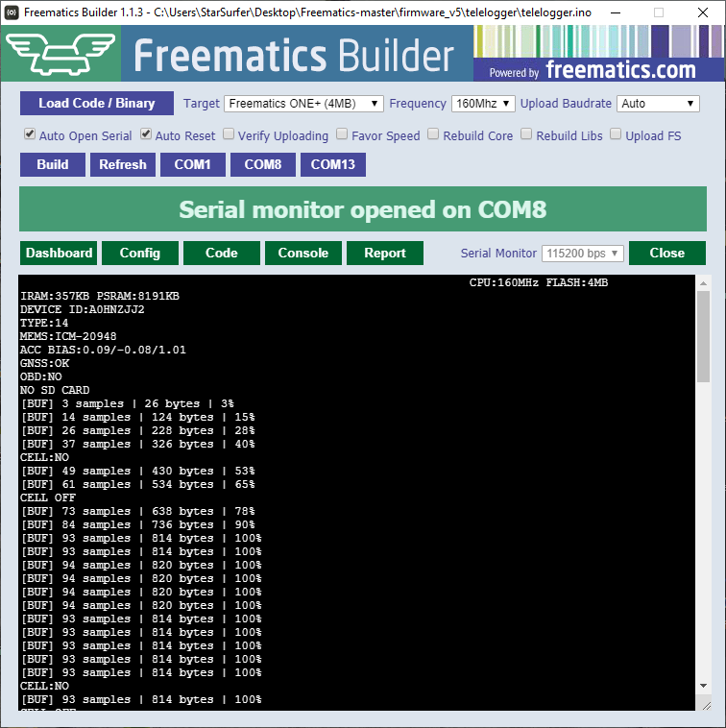Click the 73 samples 638 bytes line
This screenshot has height=728, width=726.
point(137,511)
